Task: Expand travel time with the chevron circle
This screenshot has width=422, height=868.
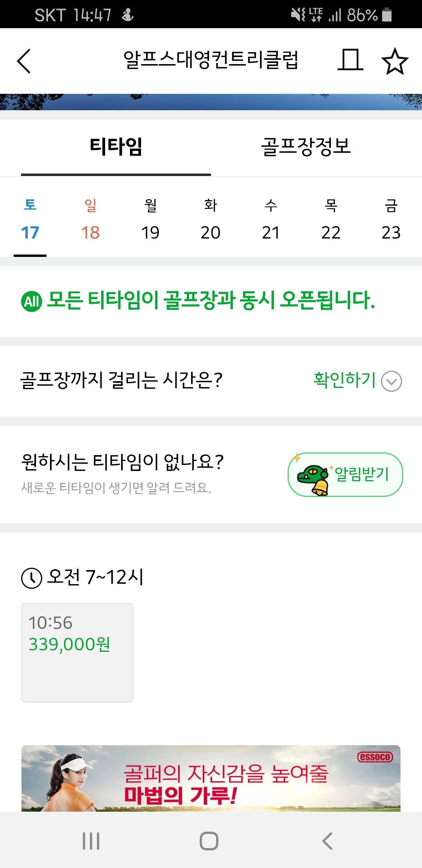Action: (x=391, y=381)
